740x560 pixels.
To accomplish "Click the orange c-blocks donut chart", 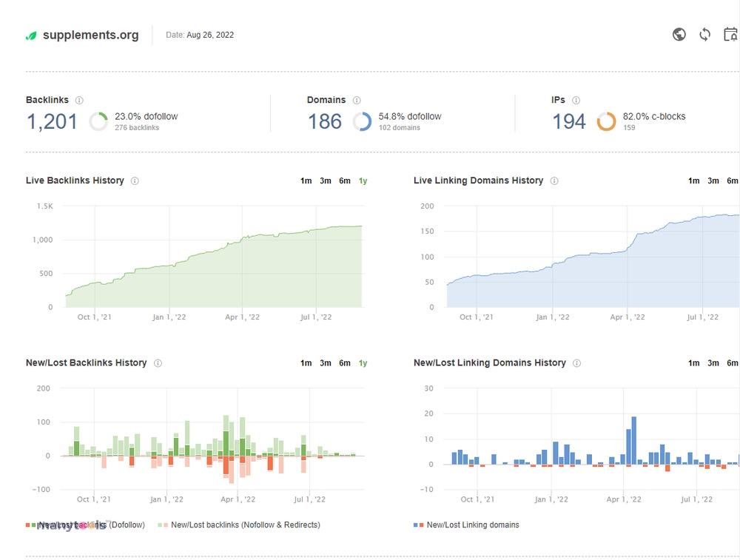I will [607, 121].
